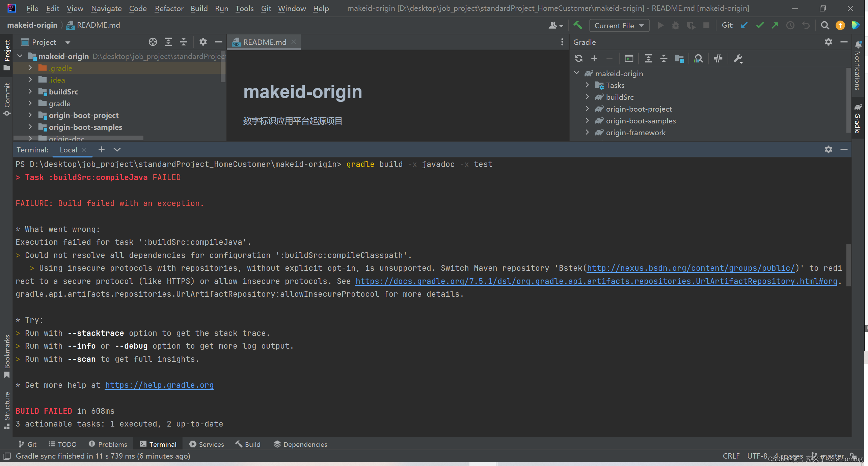Open Gradle dependency analyzer icon
868x466 pixels.
click(698, 59)
